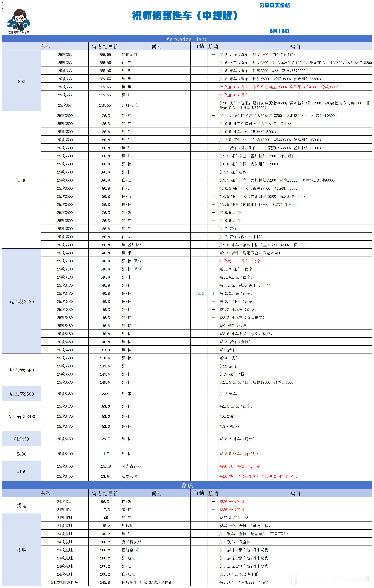The image size is (374, 588).
Task: Click the 减11.3 裸车（南空） price cell
Action: click(x=295, y=269)
